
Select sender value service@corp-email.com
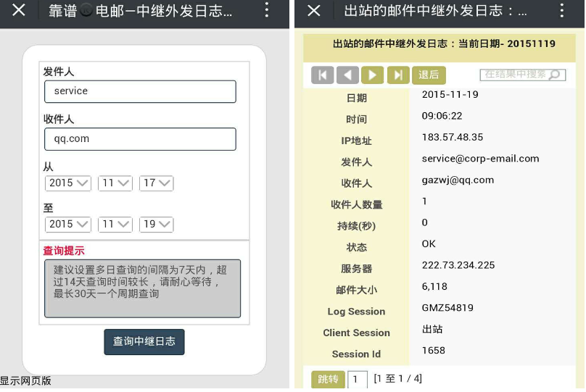(x=480, y=159)
